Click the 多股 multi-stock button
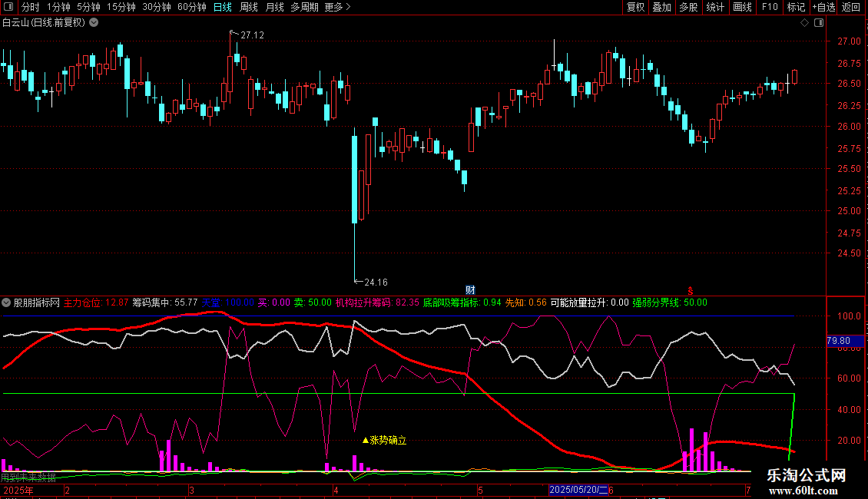Image resolution: width=868 pixels, height=499 pixels. (689, 7)
